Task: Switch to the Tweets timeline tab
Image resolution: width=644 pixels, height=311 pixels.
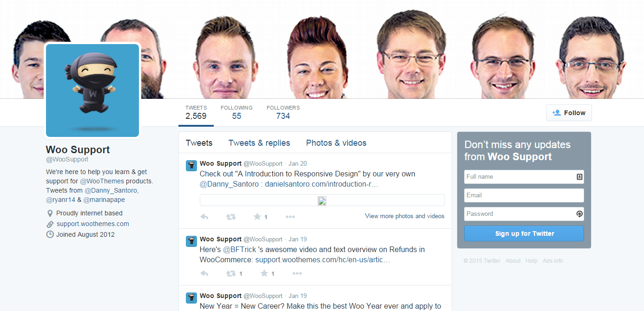Action: (199, 143)
